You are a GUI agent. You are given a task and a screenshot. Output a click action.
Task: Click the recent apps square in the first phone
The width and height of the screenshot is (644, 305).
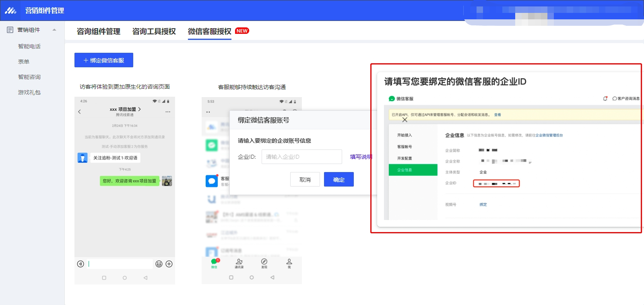(104, 278)
